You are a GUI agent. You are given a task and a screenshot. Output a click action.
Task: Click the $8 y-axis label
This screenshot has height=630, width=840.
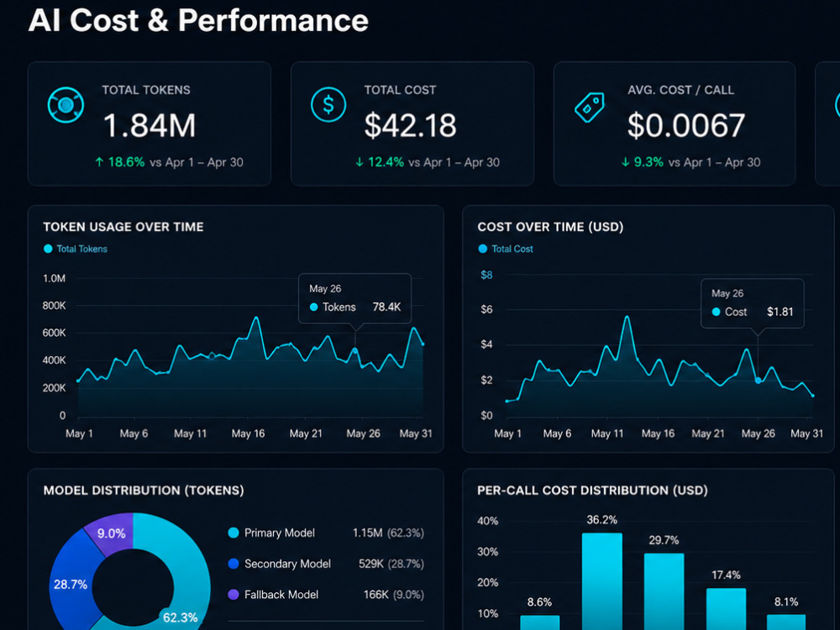tap(486, 275)
